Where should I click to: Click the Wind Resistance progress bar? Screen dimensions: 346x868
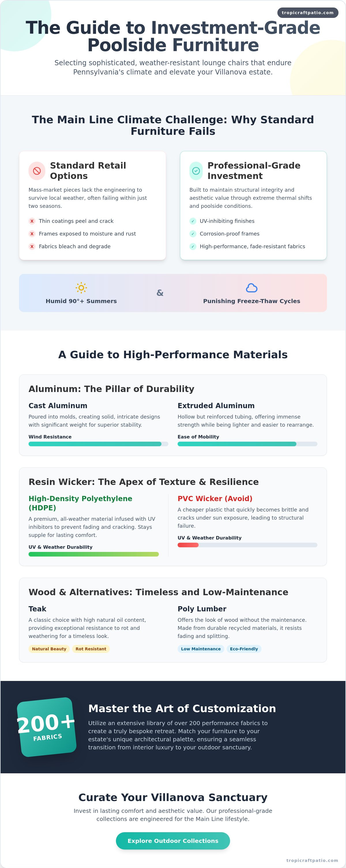pyautogui.click(x=98, y=444)
